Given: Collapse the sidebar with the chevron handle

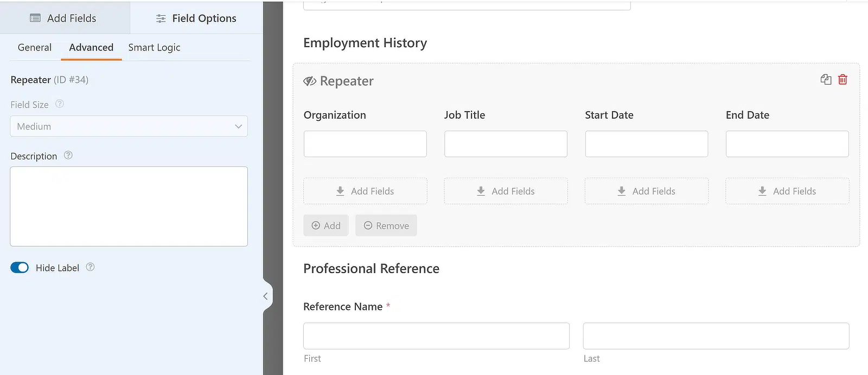Looking at the screenshot, I should click(x=265, y=296).
